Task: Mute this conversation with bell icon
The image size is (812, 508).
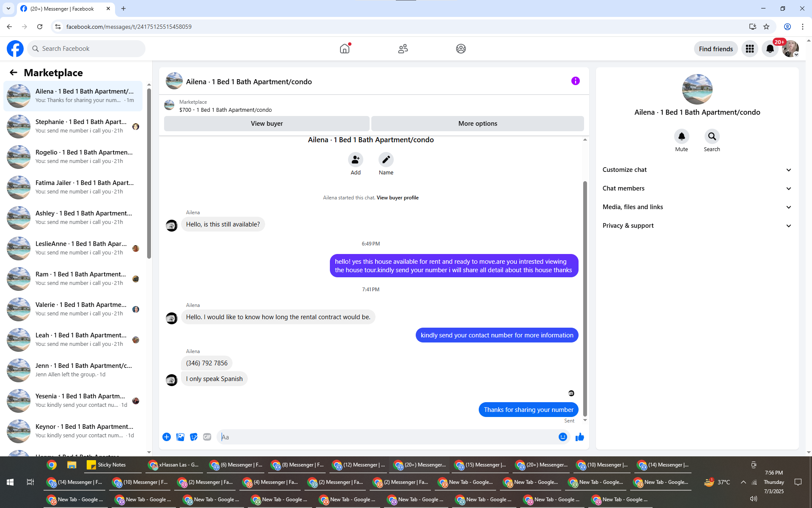Action: [681, 136]
